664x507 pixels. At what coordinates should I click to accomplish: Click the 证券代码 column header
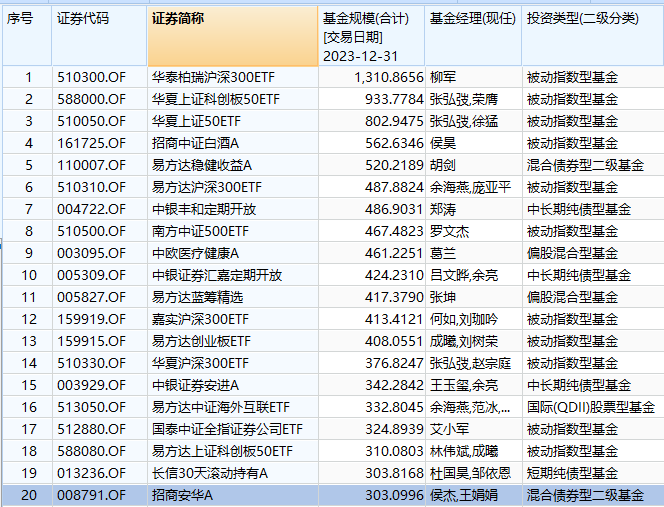[x=100, y=36]
